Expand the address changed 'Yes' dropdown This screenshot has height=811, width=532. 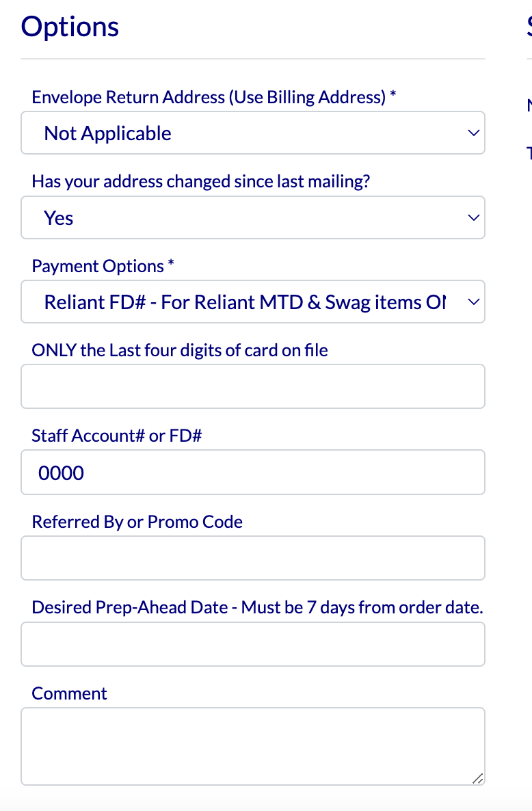(252, 218)
